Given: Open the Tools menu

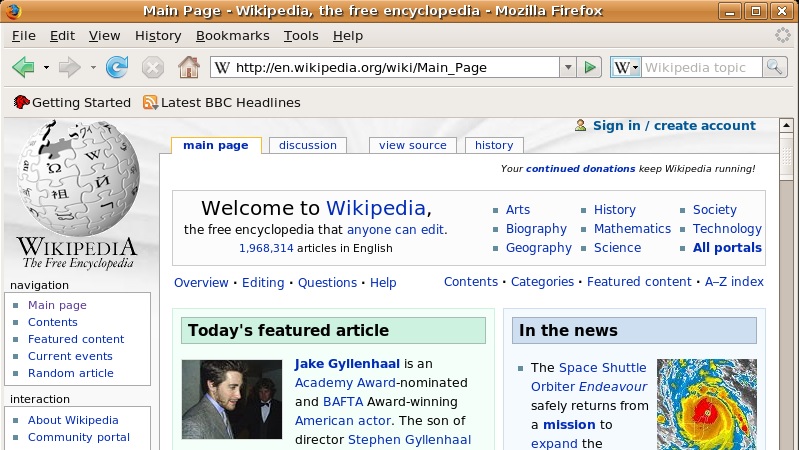Looking at the screenshot, I should coord(300,35).
